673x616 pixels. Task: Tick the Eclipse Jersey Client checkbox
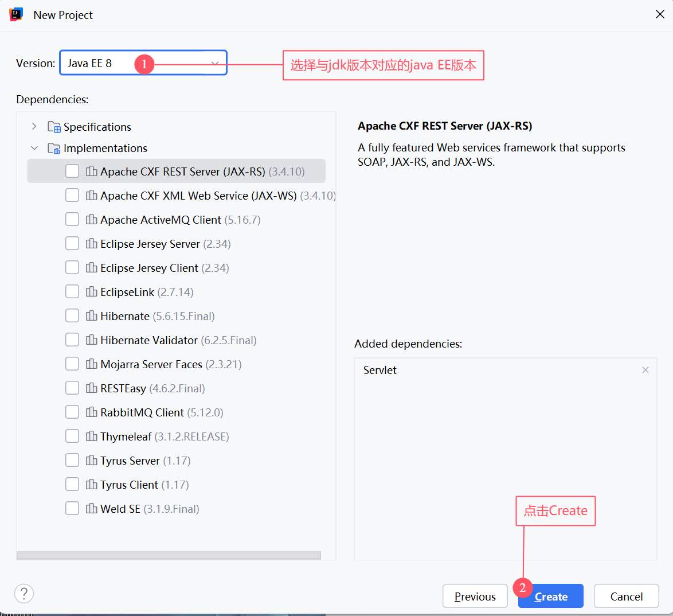[x=72, y=267]
